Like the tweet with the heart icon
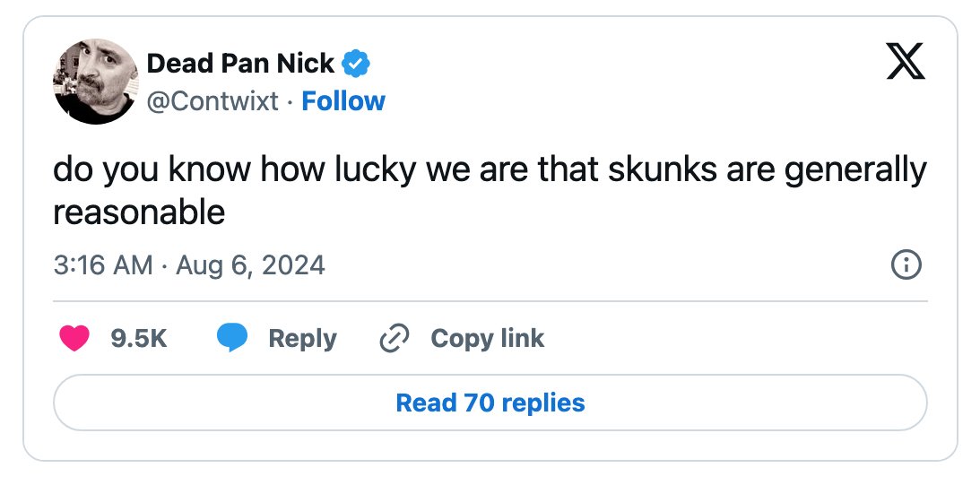The height and width of the screenshot is (485, 980). (74, 338)
